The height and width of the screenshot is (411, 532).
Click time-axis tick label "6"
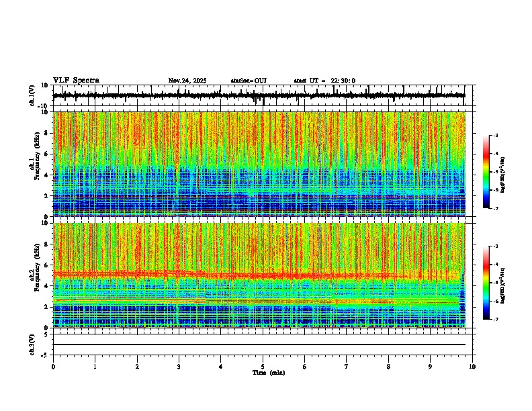(x=304, y=367)
